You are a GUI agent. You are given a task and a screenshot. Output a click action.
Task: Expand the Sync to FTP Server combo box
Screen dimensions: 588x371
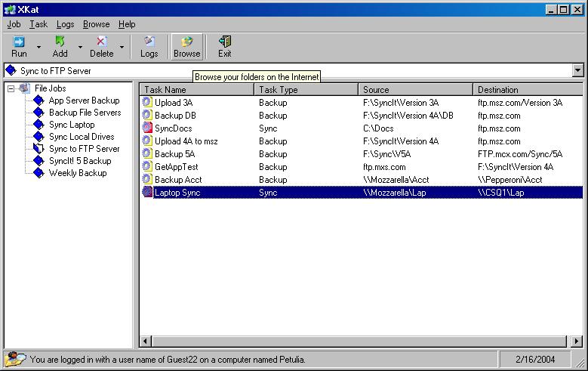click(x=578, y=70)
